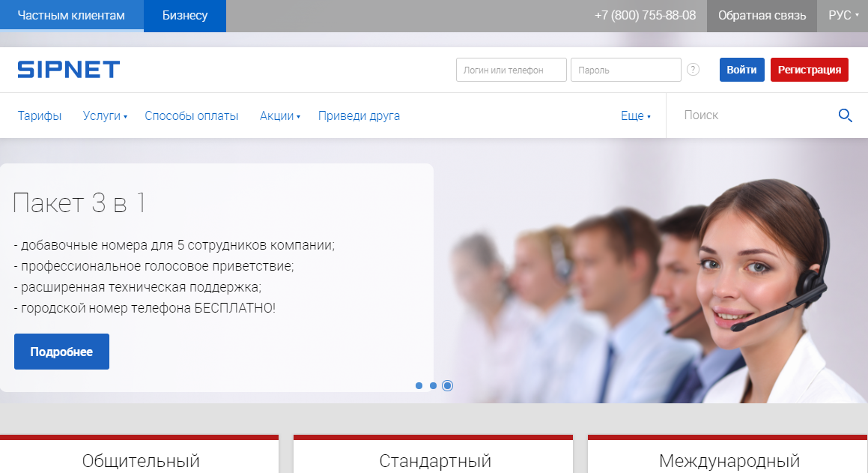
Task: Switch to the Частным клиентам tab
Action: [x=71, y=15]
